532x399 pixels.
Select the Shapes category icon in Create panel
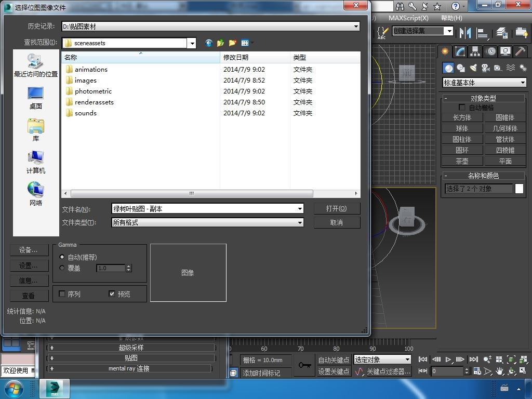click(x=461, y=68)
